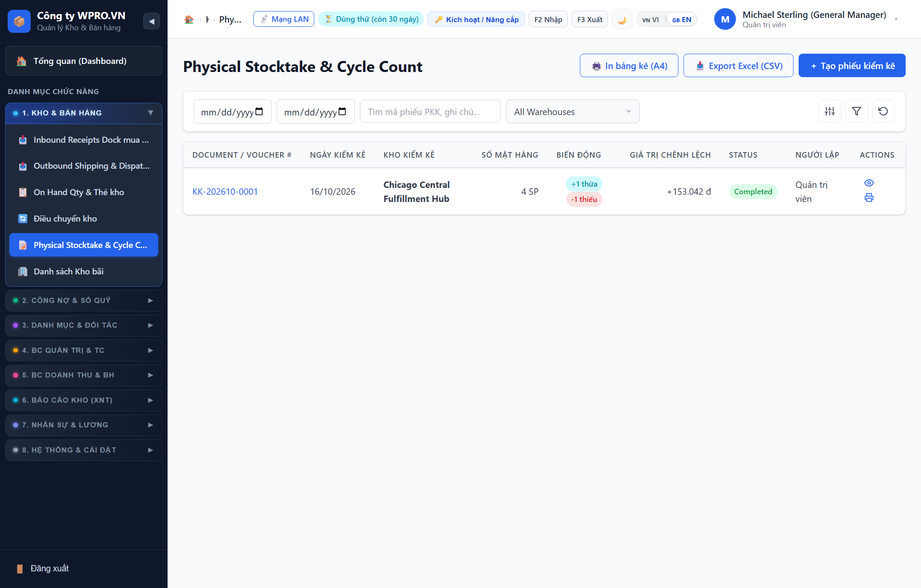This screenshot has width=921, height=588.
Task: Open Tổng quan (Dashboard)
Action: tap(84, 61)
